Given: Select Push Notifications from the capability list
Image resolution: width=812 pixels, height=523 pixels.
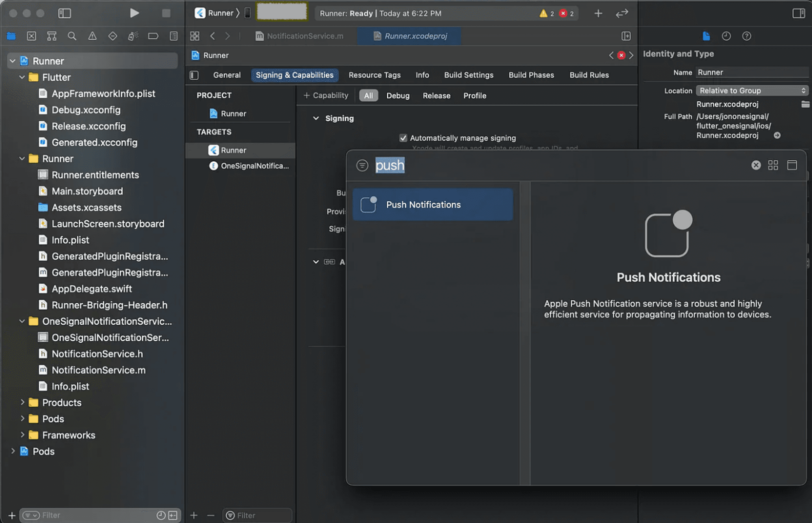Looking at the screenshot, I should (432, 204).
